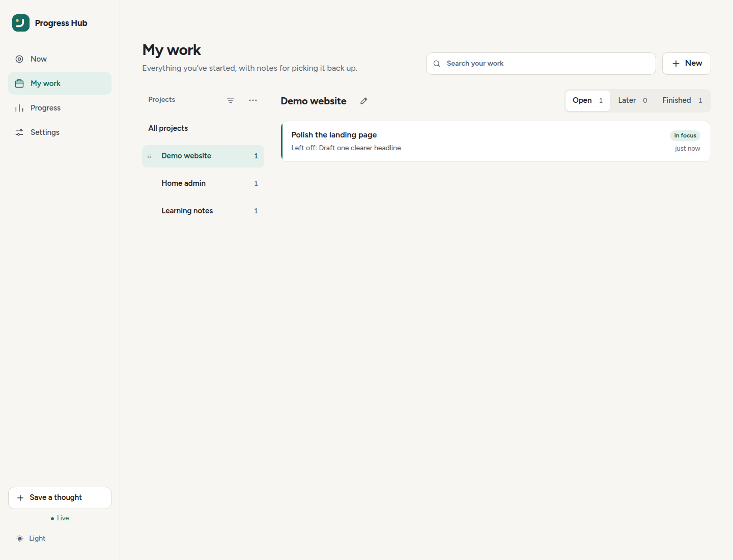
Task: Open the Progress bar chart icon
Action: [x=19, y=108]
